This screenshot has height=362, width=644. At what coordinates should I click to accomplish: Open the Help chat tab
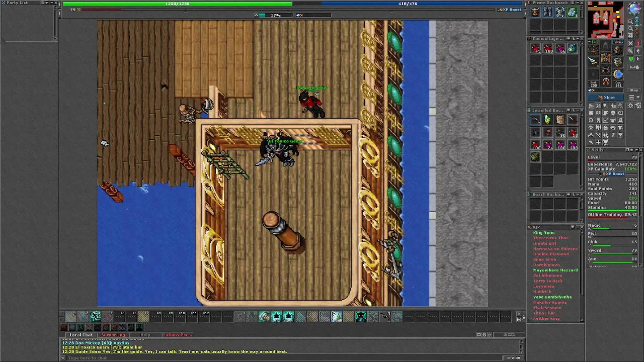coord(145,335)
